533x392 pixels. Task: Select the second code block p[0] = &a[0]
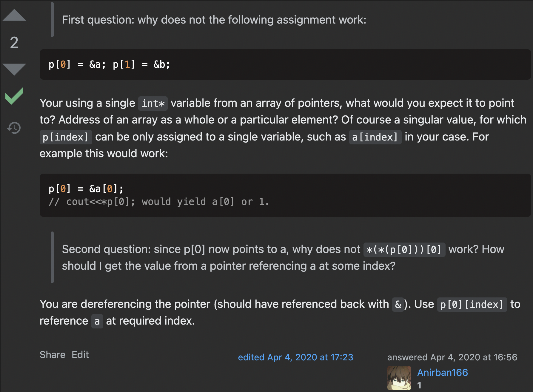coord(285,195)
